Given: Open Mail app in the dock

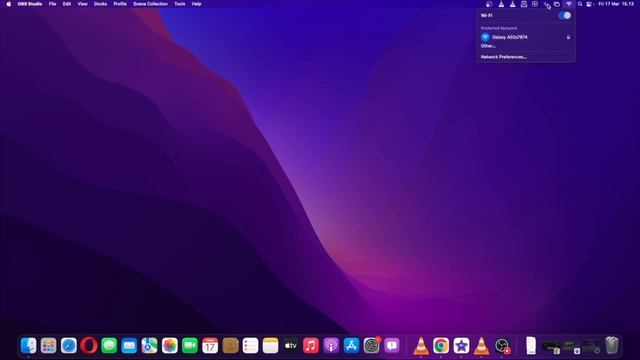Looking at the screenshot, I should [129, 346].
